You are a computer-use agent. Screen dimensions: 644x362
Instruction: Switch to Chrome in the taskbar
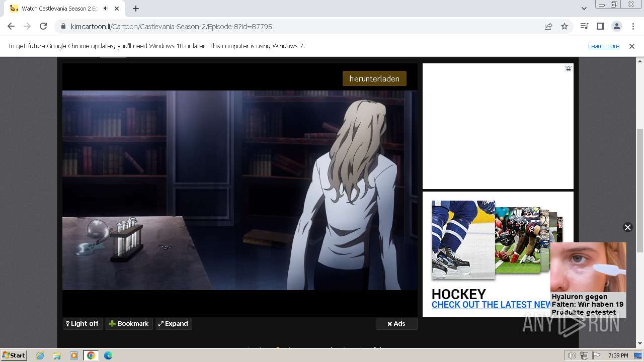click(91, 355)
